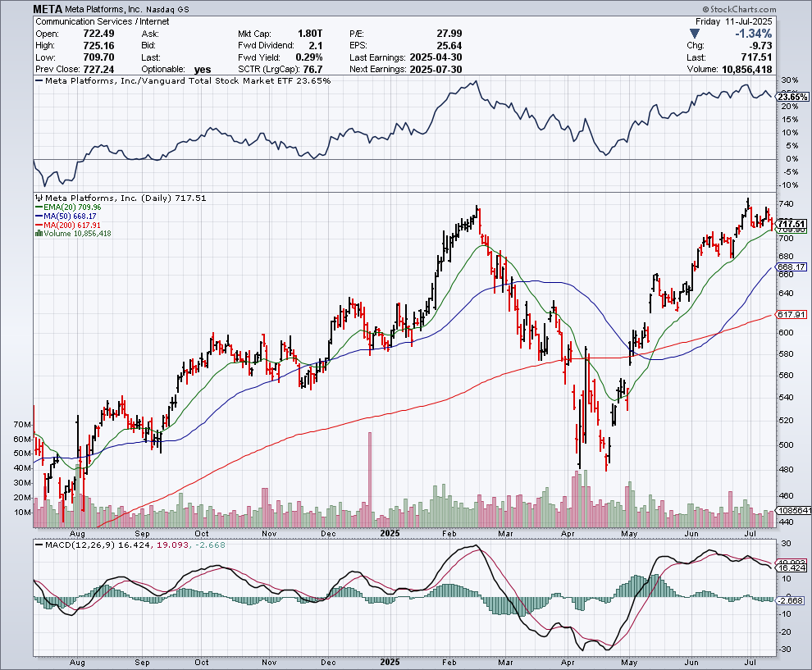The width and height of the screenshot is (812, 670).
Task: Click the down-triangle change indicator icon
Action: coord(695,34)
